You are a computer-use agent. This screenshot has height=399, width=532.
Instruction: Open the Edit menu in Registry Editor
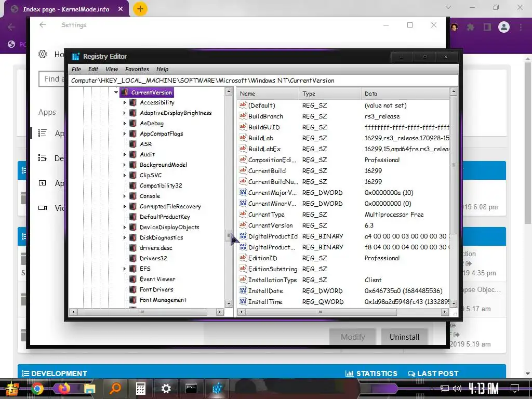tap(93, 69)
